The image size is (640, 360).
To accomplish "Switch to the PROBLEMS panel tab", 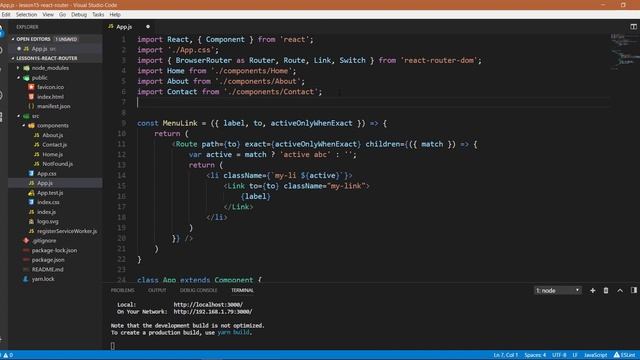I will [x=122, y=290].
